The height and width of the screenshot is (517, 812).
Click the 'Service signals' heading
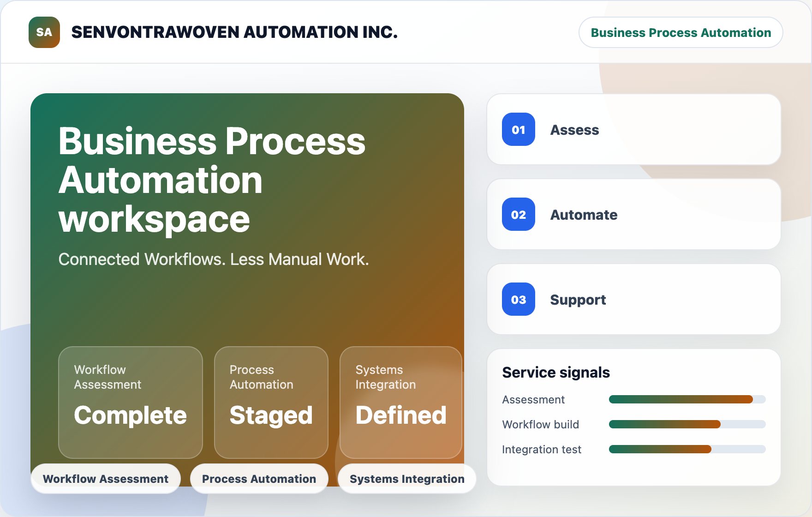click(556, 372)
